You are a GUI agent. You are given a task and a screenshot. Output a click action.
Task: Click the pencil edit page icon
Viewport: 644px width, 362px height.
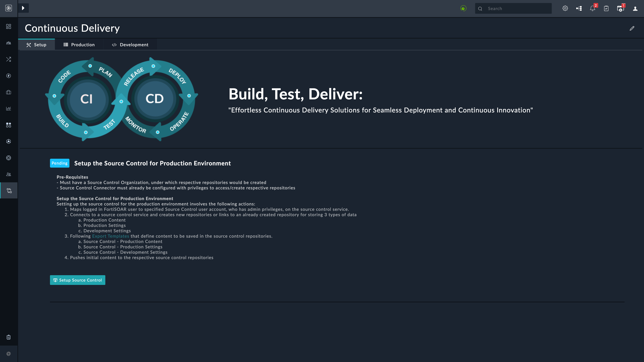632,28
